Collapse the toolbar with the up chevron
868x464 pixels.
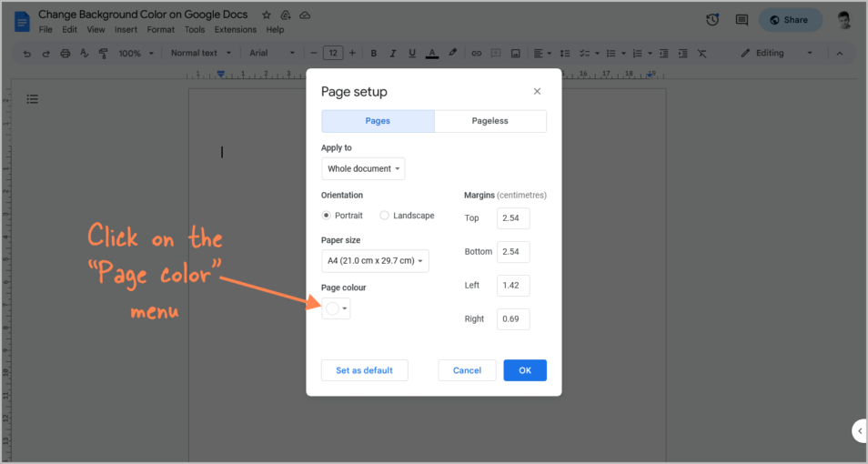[x=840, y=53]
